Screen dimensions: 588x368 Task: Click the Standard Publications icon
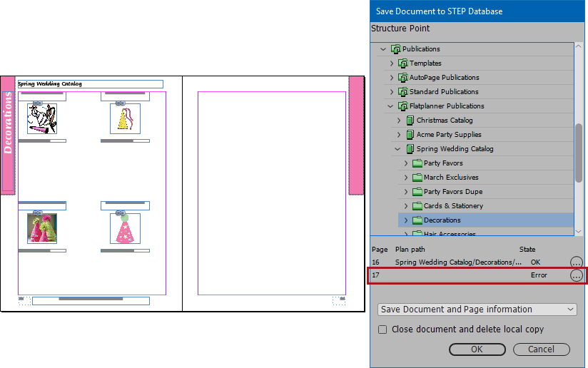(x=402, y=92)
